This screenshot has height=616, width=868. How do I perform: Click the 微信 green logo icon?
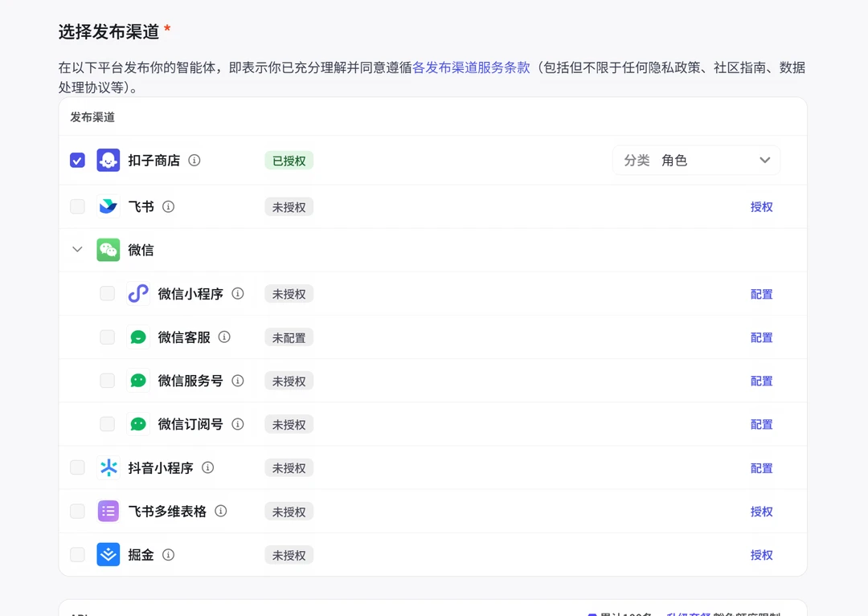[108, 250]
